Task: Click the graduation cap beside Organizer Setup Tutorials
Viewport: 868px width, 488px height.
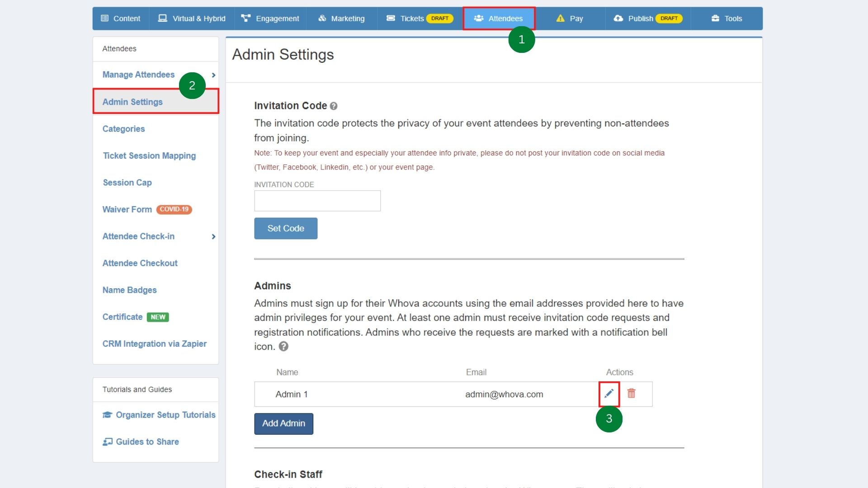Action: (107, 415)
